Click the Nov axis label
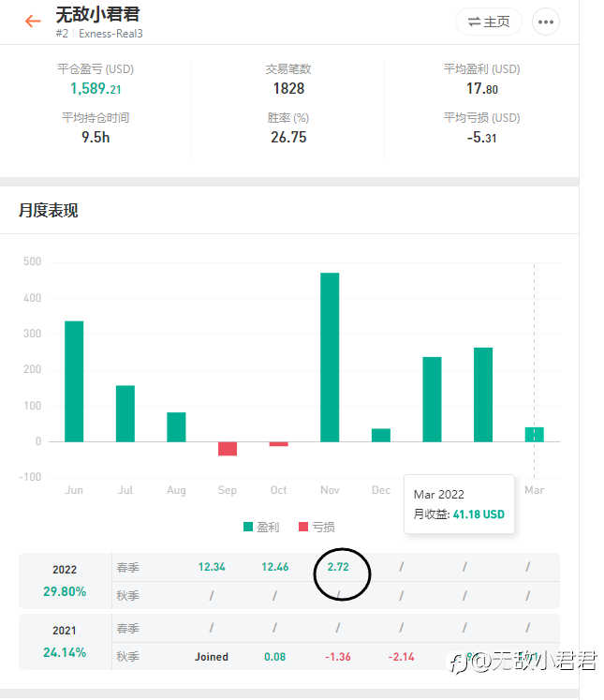Screen dimensions: 604x700 click(x=330, y=490)
